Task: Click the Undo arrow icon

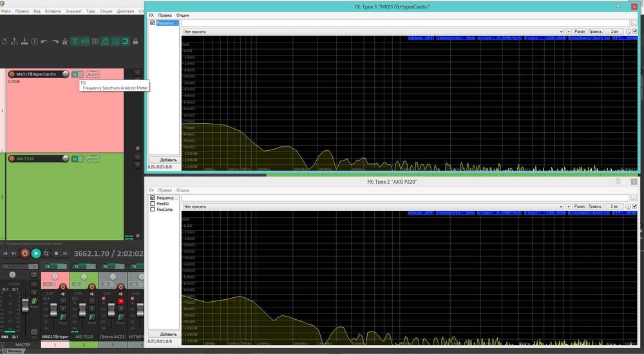Action: pos(44,41)
